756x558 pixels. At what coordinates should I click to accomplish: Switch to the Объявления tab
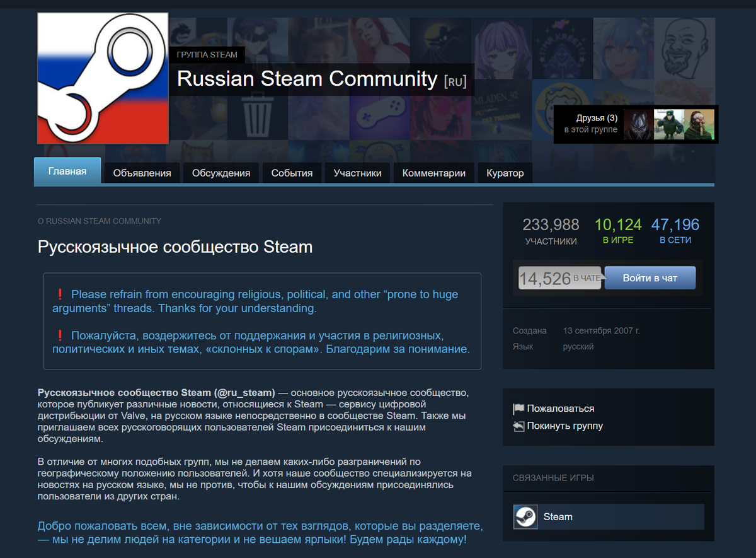coord(142,173)
